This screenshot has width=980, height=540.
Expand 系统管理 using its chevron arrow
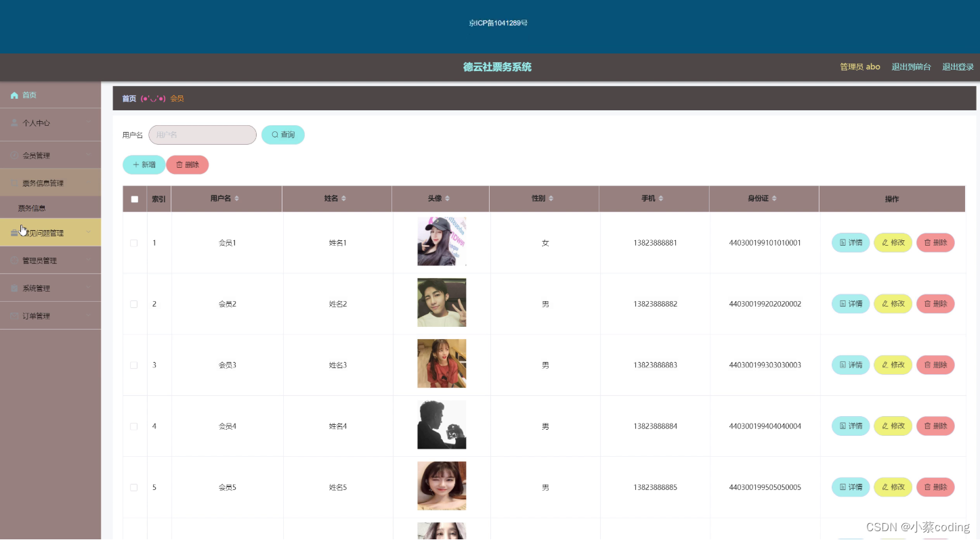[x=89, y=288]
